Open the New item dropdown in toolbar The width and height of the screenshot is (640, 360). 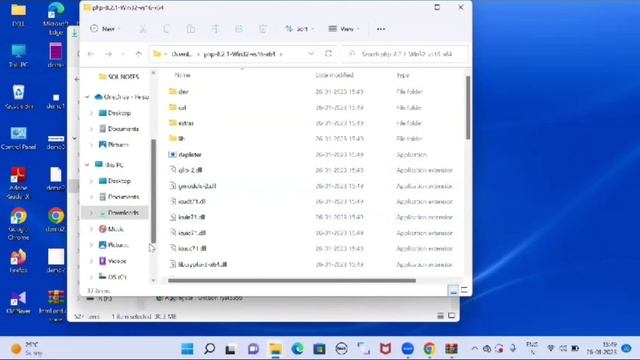(x=105, y=29)
